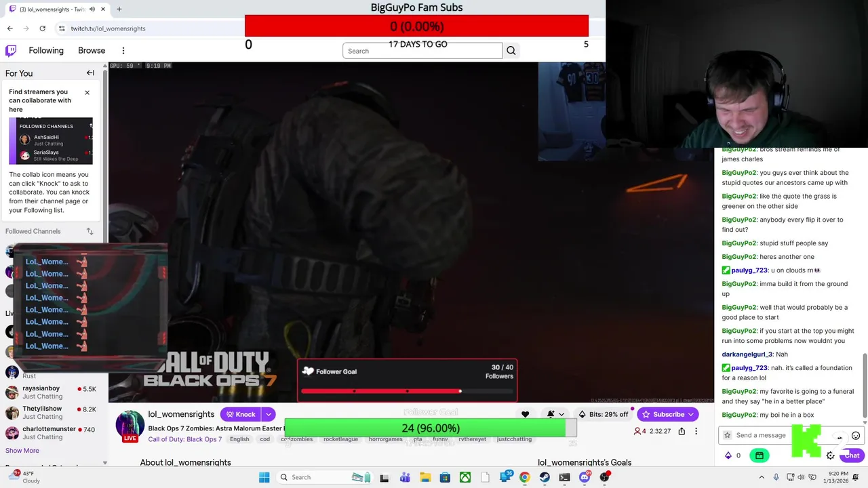Screen dimensions: 868x488
Task: Open Call of Duty: Black Ops 7 category link
Action: click(x=185, y=439)
